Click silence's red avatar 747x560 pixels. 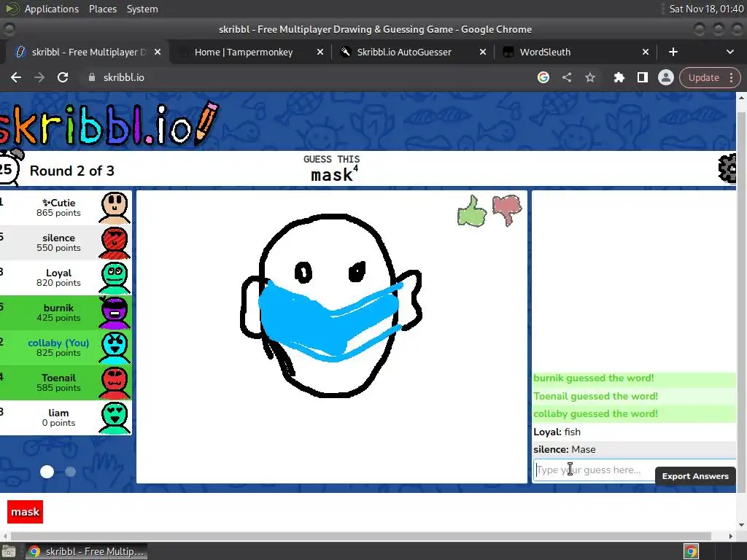click(x=115, y=243)
